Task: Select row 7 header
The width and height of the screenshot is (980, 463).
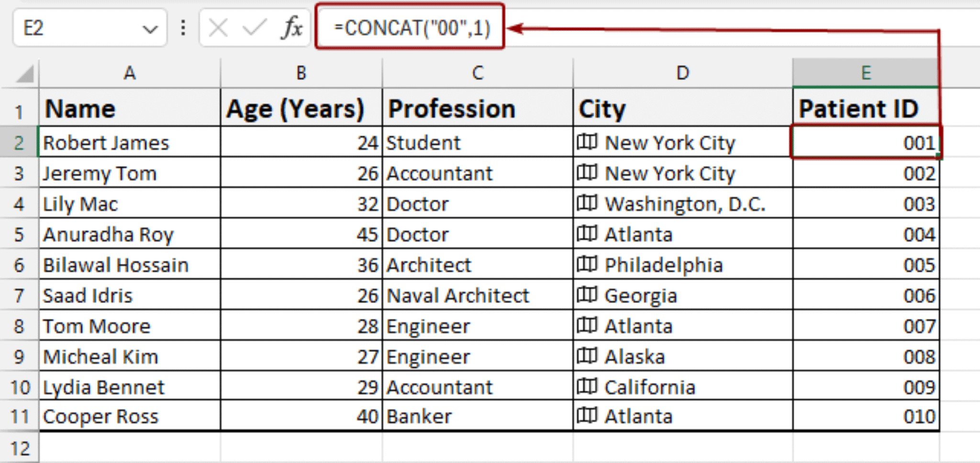Action: point(19,295)
